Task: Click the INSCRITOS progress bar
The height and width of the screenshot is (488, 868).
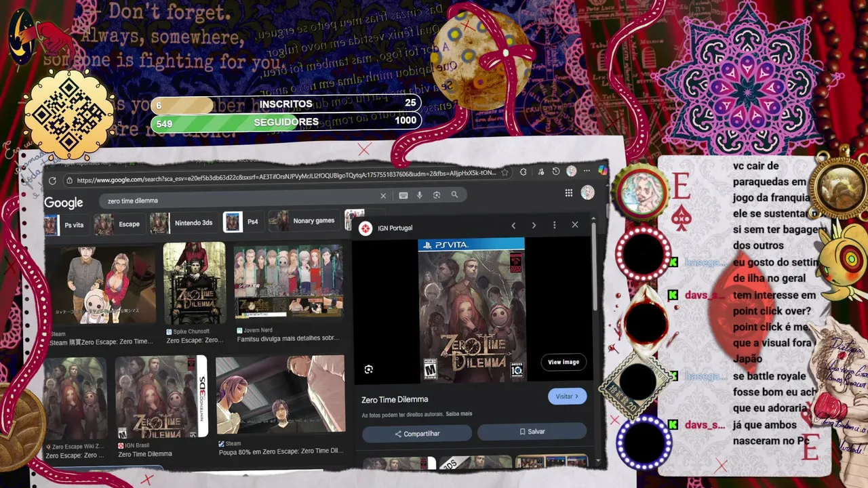Action: coord(286,104)
